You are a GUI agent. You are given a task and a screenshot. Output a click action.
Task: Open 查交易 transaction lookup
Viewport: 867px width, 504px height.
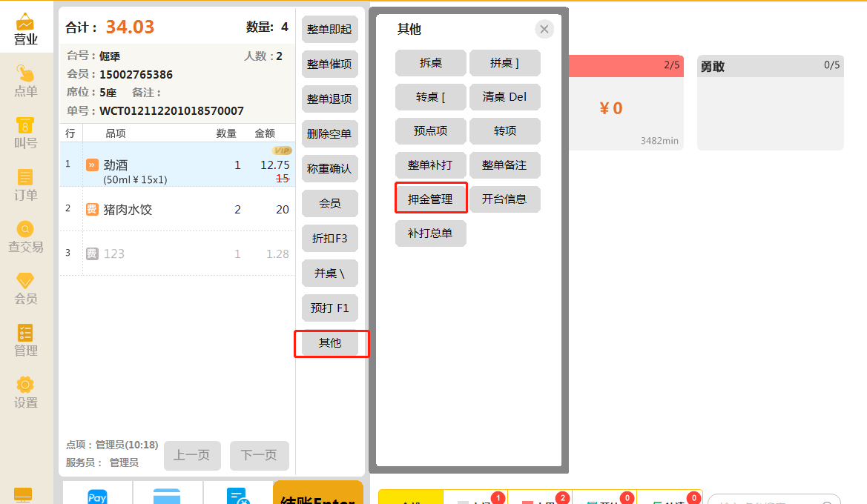pos(26,237)
